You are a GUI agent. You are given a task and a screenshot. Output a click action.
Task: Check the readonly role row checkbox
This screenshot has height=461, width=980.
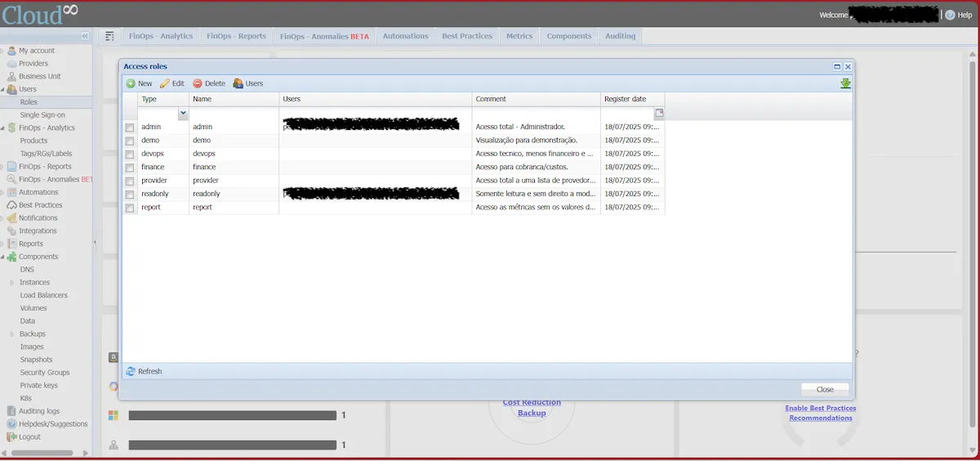(x=130, y=195)
